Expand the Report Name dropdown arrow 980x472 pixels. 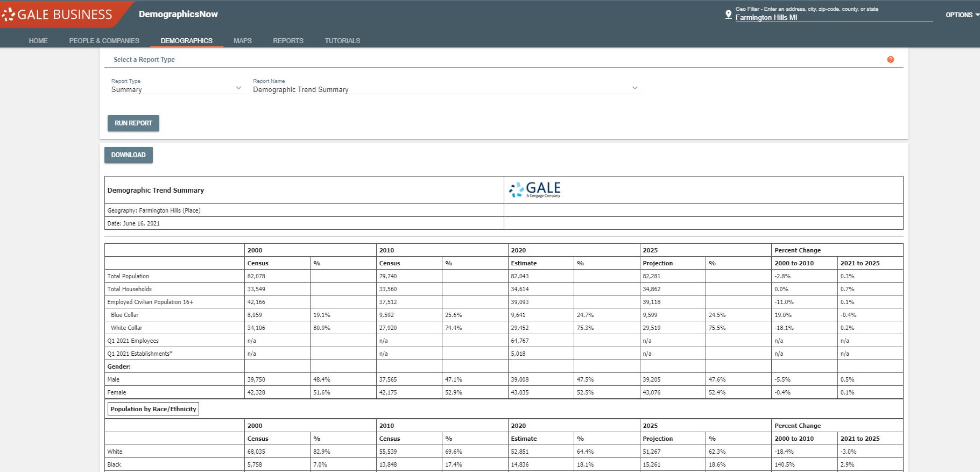point(635,88)
